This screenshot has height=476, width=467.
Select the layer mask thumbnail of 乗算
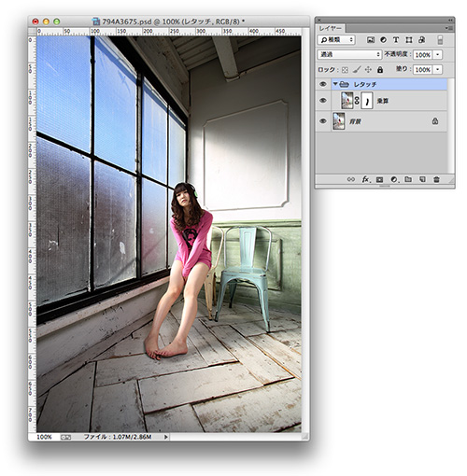click(367, 101)
